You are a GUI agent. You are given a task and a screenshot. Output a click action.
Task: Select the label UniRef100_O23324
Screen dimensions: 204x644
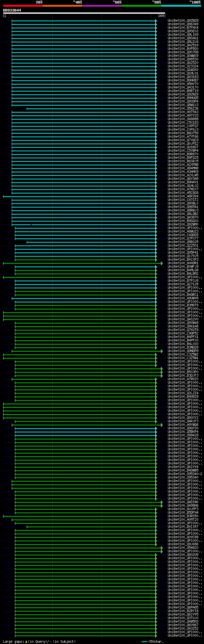[183, 66]
